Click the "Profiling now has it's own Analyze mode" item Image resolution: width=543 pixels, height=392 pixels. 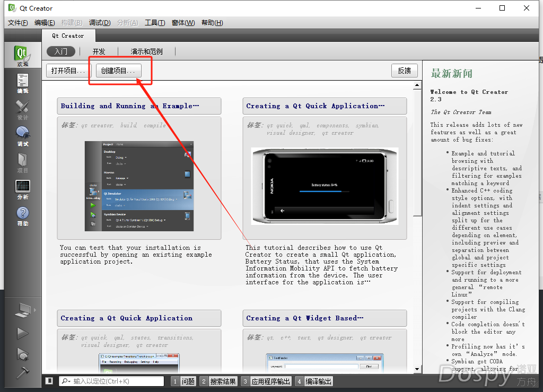tap(488, 350)
